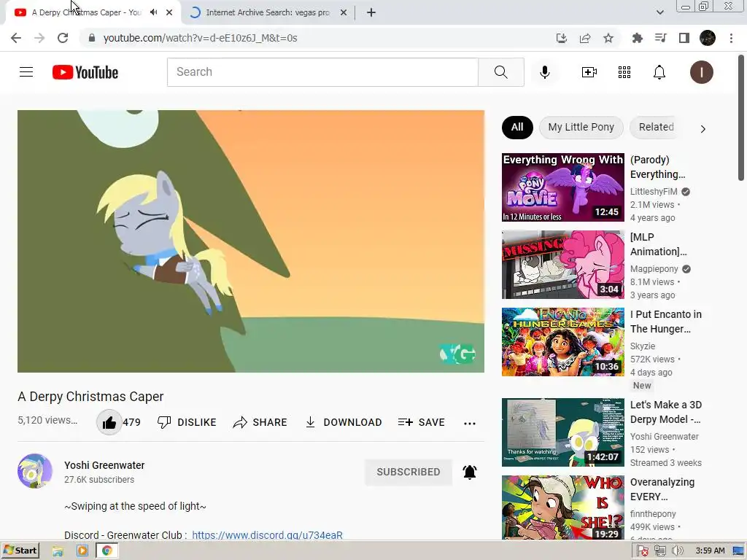
Task: Mute the tab via speaker icon
Action: [x=153, y=12]
